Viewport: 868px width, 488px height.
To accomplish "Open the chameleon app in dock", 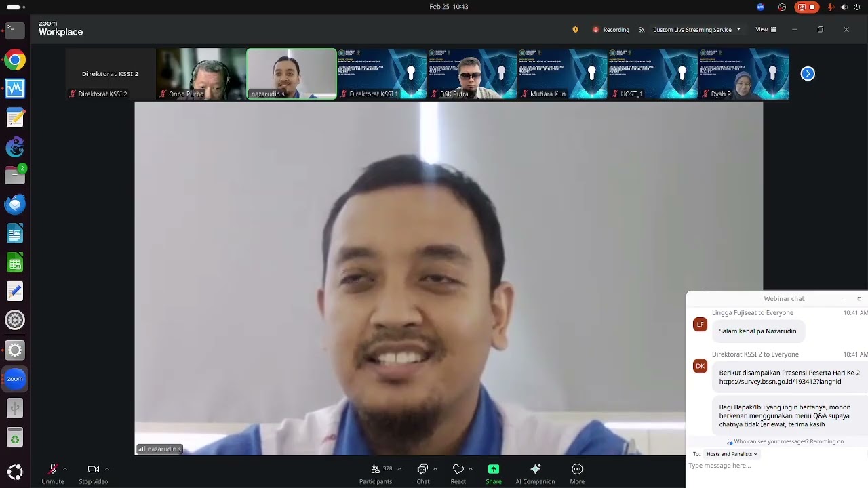I will point(15,146).
